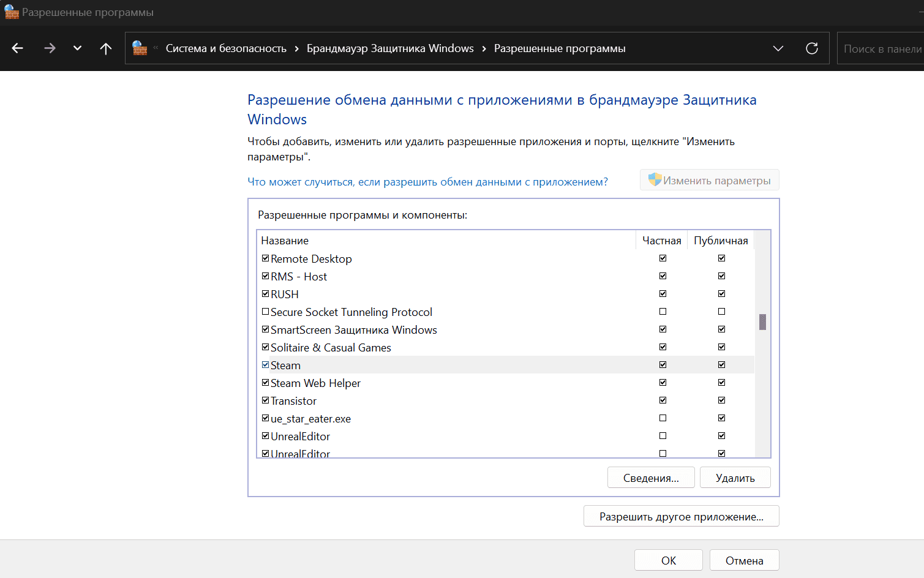Select the Remote Desktop entry text
Viewport: 924px width, 578px height.
(311, 259)
